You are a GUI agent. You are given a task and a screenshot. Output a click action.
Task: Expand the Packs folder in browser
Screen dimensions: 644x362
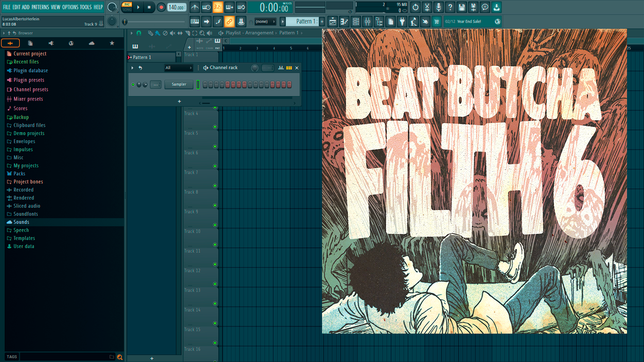coord(19,173)
